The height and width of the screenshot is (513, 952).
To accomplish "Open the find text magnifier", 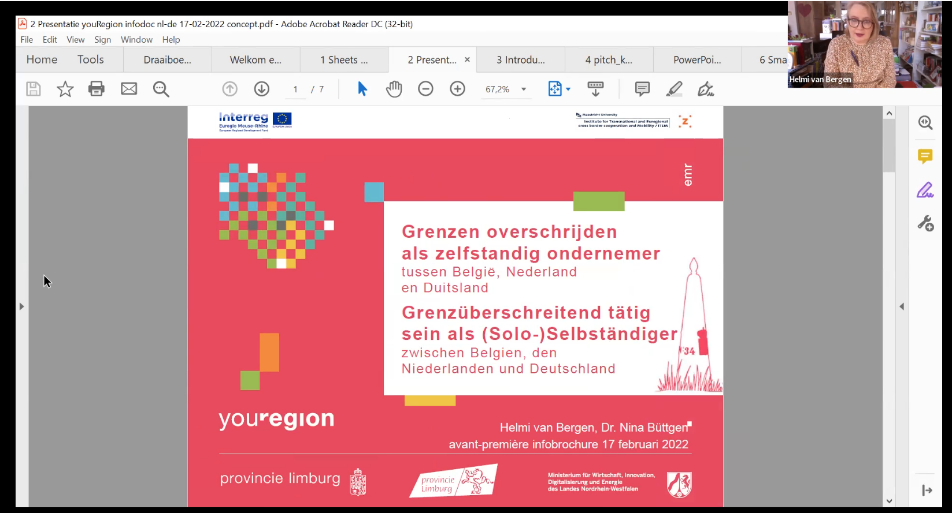I will coord(161,89).
